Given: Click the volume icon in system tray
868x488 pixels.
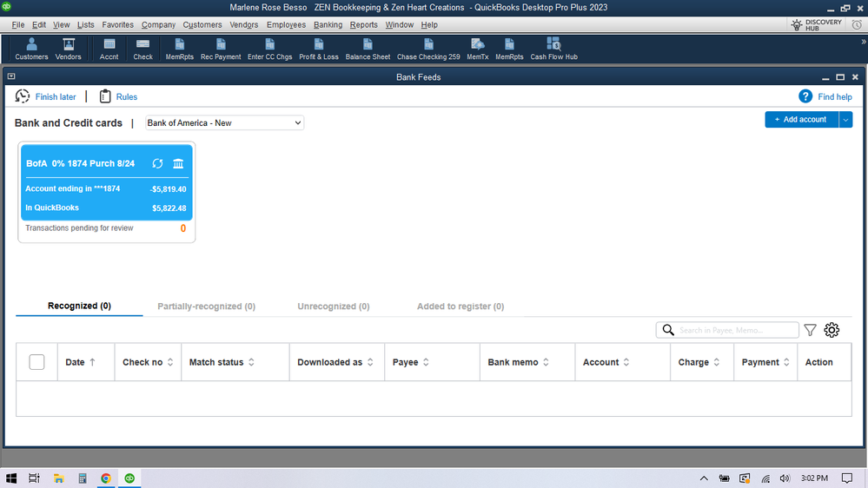Looking at the screenshot, I should pos(785,478).
